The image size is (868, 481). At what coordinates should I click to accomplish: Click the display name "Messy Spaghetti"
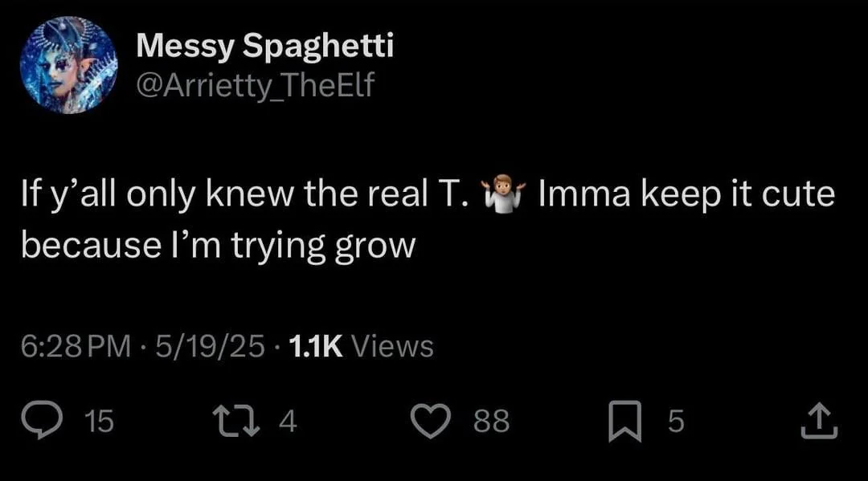click(264, 47)
